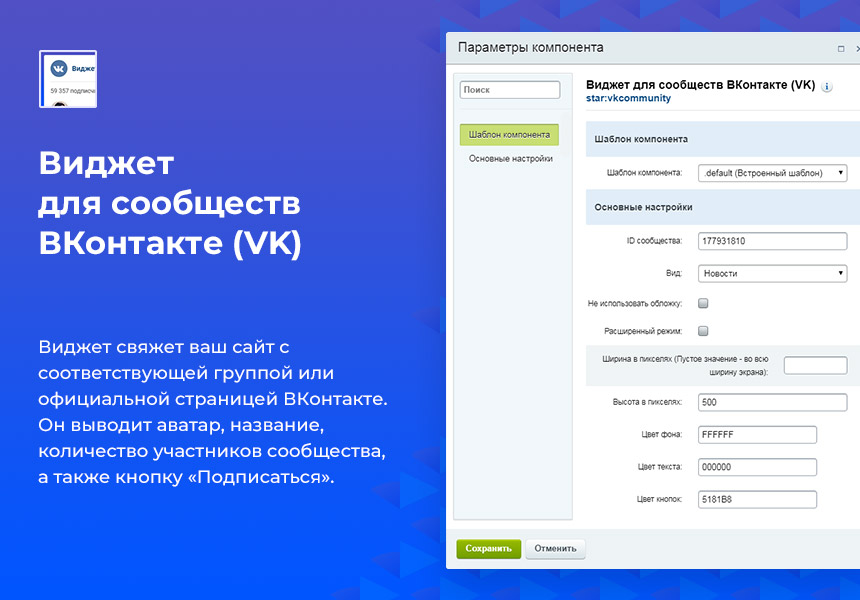Click the Поиск search box
Screen dimensions: 860x600
(509, 89)
